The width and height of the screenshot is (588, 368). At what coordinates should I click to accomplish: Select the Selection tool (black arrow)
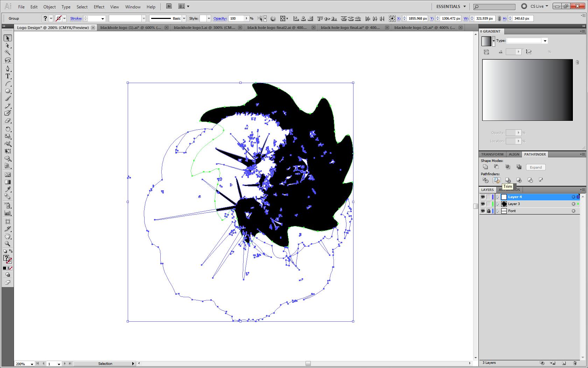8,38
